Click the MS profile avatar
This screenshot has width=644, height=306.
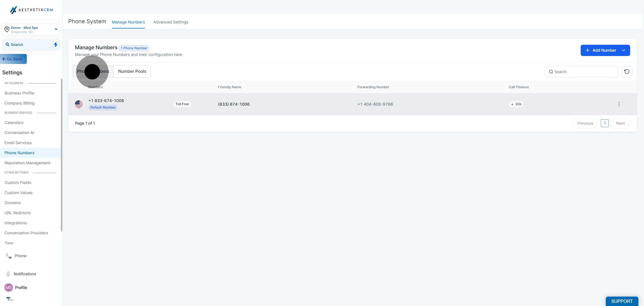pyautogui.click(x=9, y=287)
